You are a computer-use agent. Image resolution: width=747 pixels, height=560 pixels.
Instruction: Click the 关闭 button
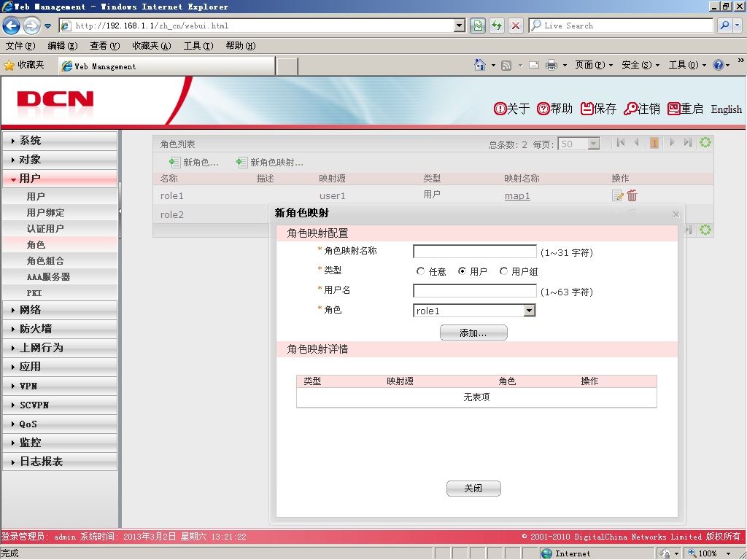[x=473, y=488]
